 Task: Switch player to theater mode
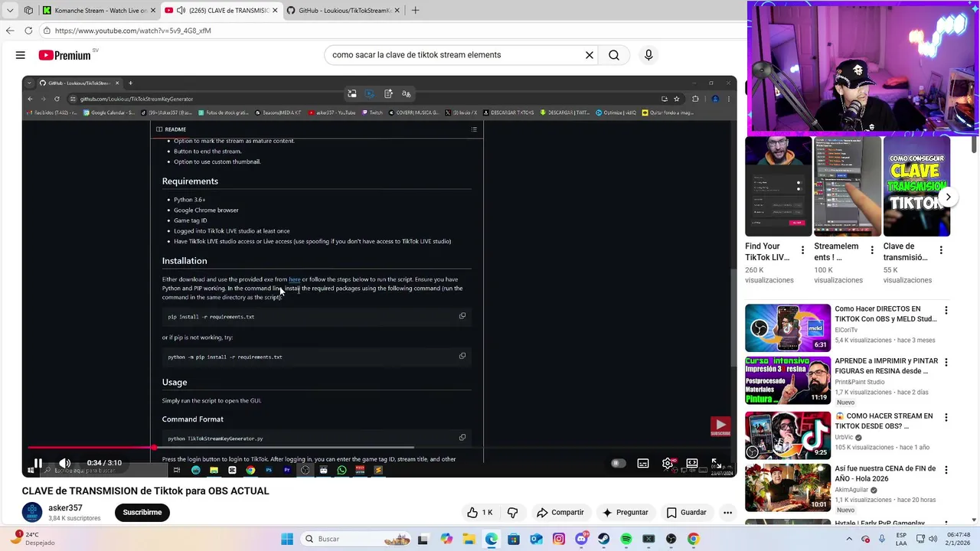click(x=692, y=463)
